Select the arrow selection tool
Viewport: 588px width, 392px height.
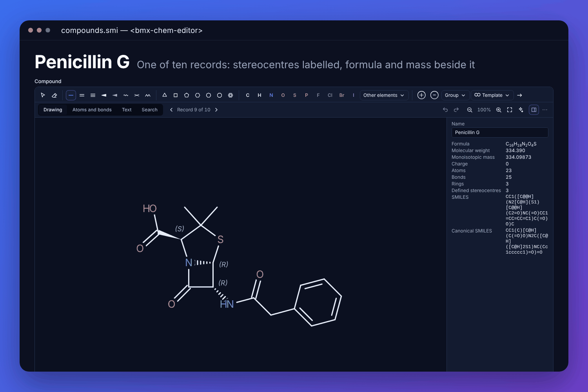[x=43, y=95]
